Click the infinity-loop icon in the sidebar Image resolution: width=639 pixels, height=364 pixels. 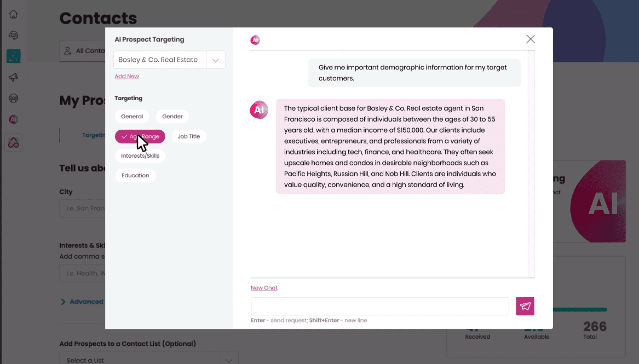click(x=14, y=143)
